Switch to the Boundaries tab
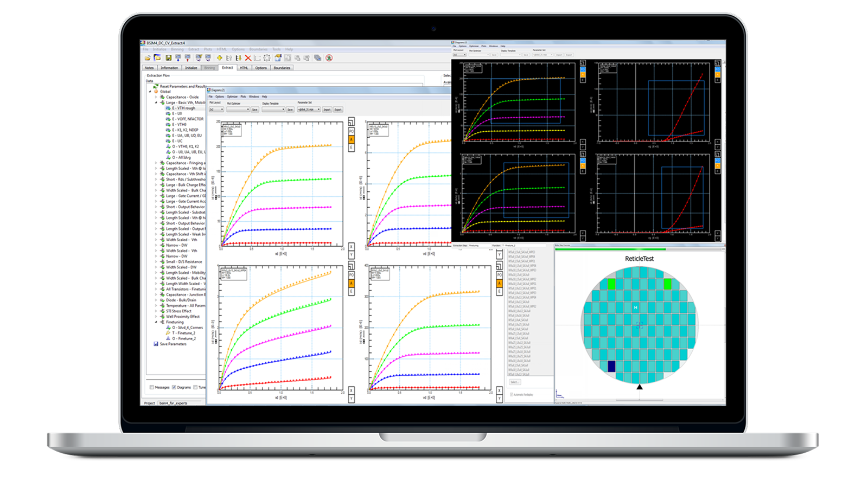868x488 pixels. (282, 68)
